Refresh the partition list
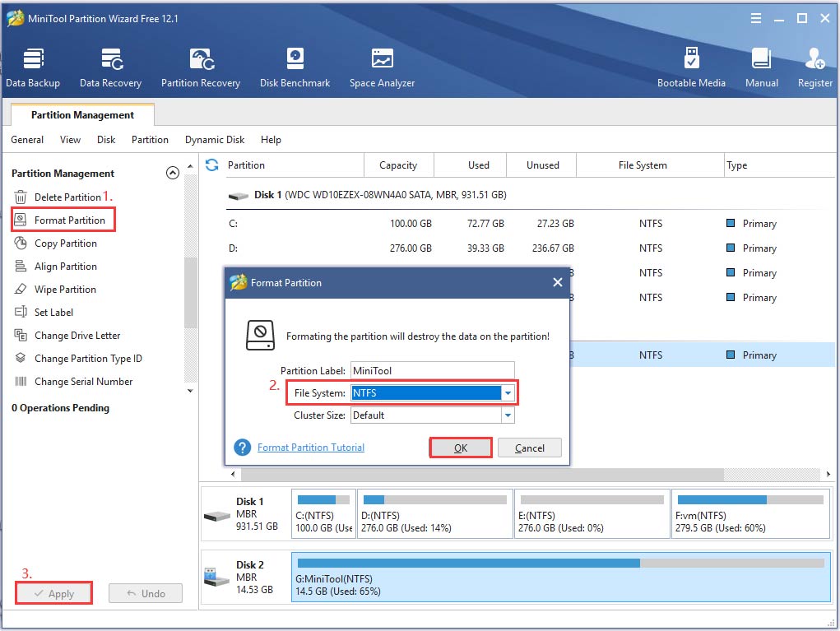840x631 pixels. point(212,165)
